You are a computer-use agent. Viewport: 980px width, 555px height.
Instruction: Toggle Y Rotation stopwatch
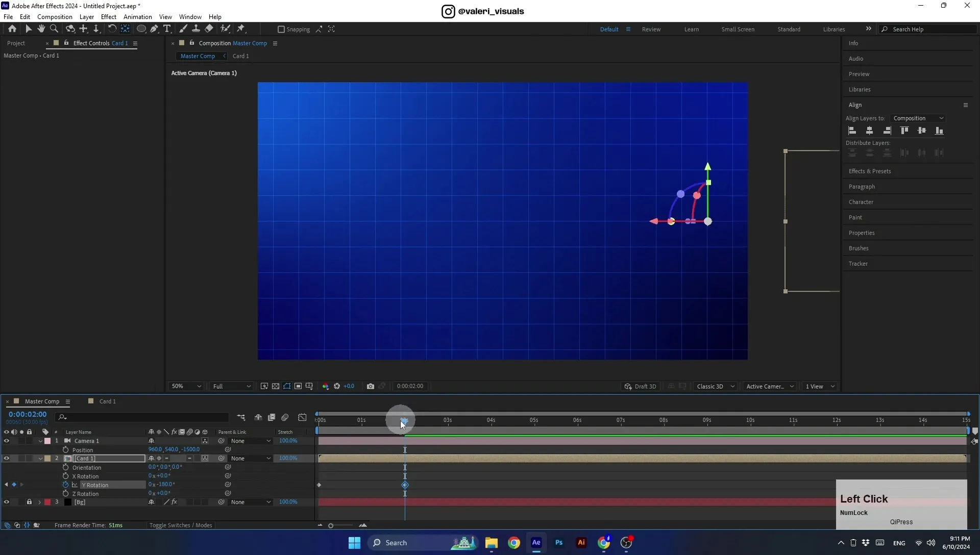pyautogui.click(x=65, y=485)
